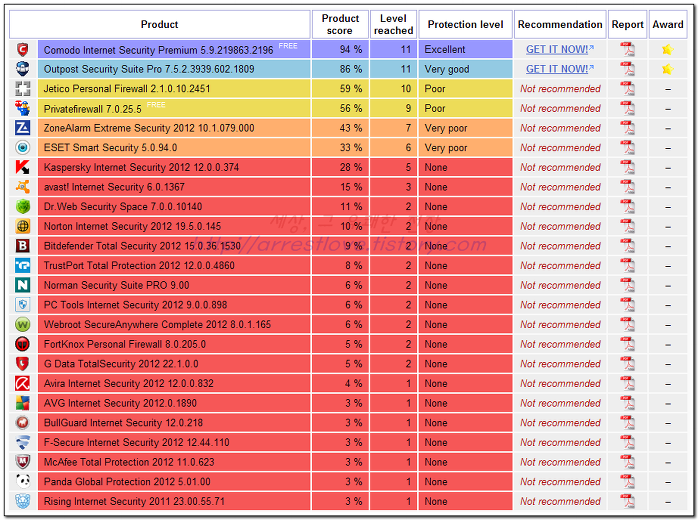Click the AVG logo icon
This screenshot has height=520, width=698.
(23, 403)
